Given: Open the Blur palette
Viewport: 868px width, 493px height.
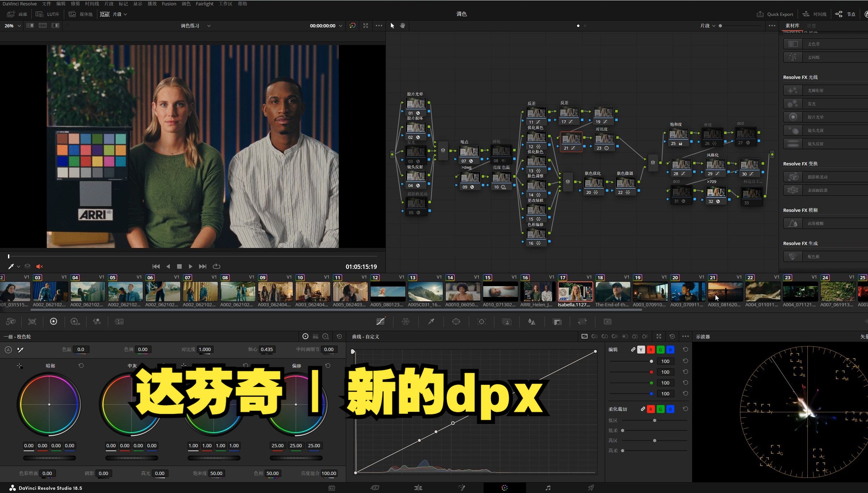Looking at the screenshot, I should coord(532,321).
